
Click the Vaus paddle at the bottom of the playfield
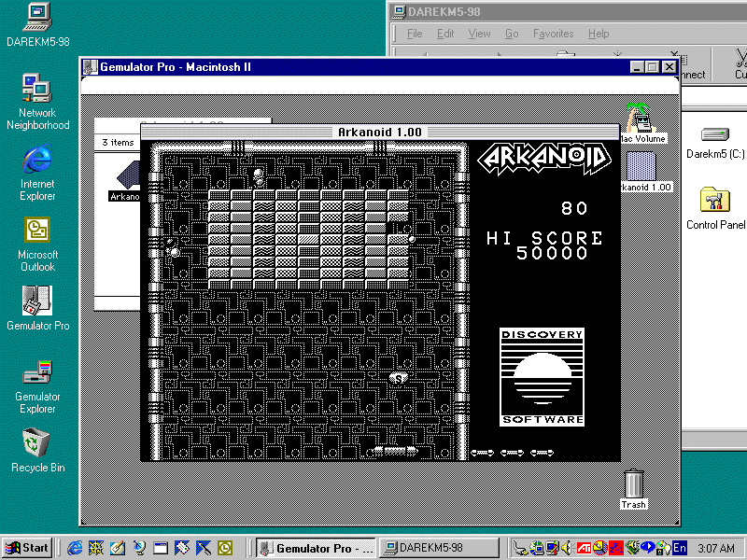coord(395,451)
